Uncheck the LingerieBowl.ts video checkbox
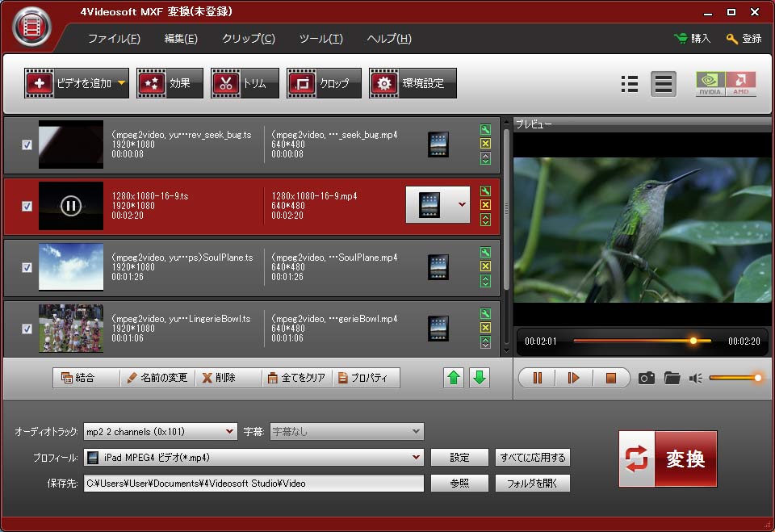 pos(27,329)
